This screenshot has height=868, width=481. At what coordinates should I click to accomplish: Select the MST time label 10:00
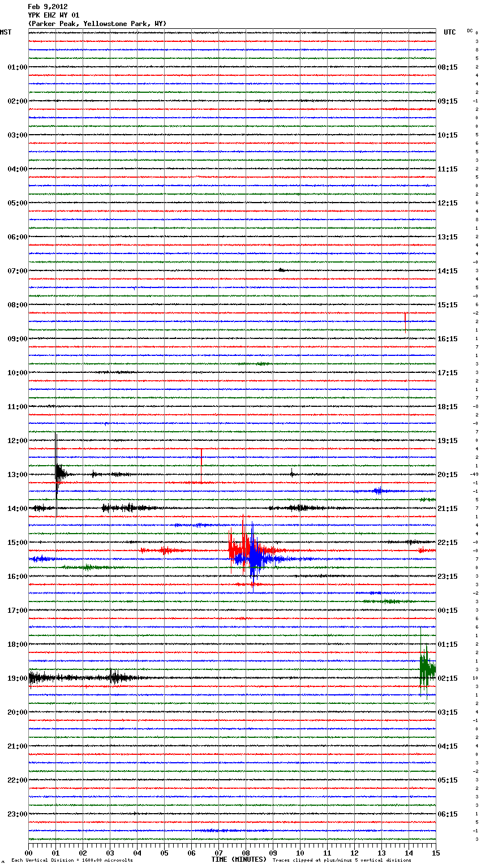18,373
